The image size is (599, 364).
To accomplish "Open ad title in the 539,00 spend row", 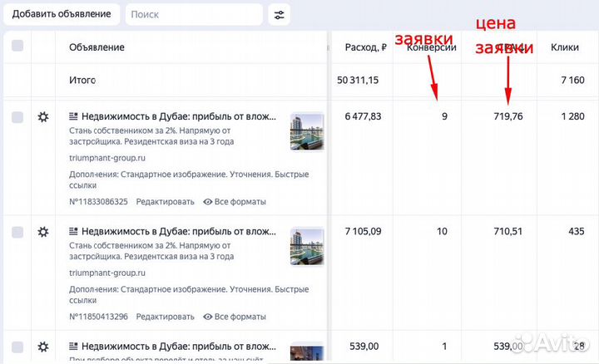I will pos(179,347).
